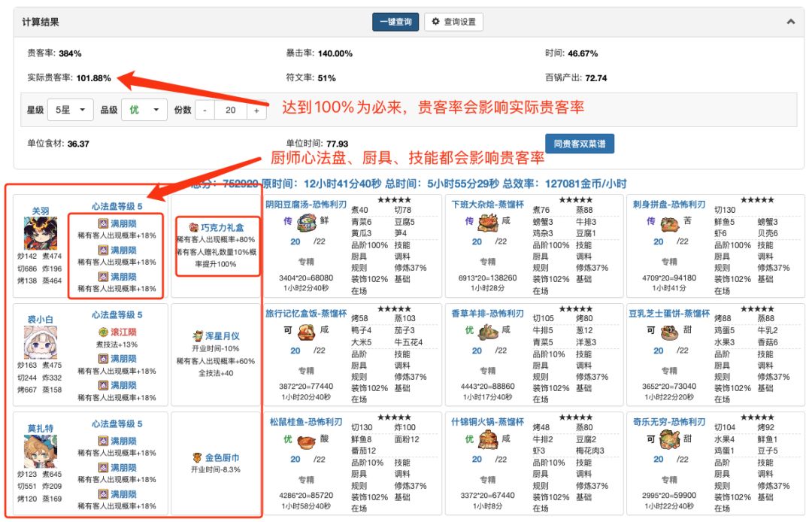
Task: Open recipe title 豆乳芝士蛋饼-蒸馏杯
Action: [x=669, y=314]
